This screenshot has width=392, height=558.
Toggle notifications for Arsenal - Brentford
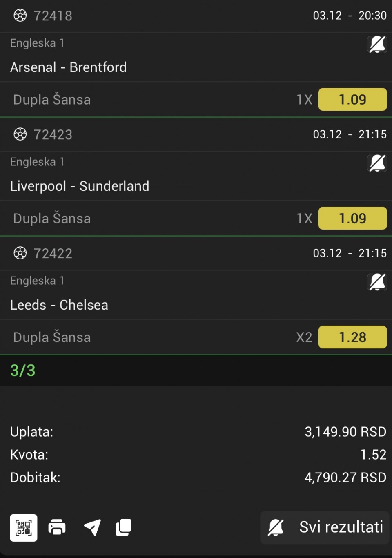point(377,44)
